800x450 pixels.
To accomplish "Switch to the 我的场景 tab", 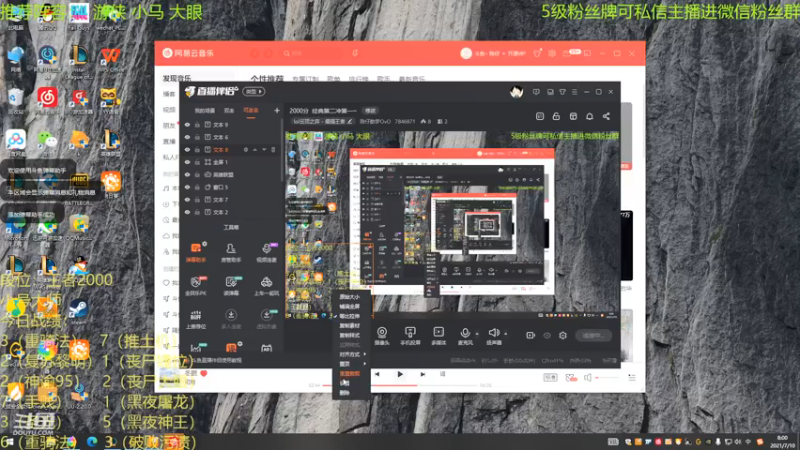I will point(205,110).
